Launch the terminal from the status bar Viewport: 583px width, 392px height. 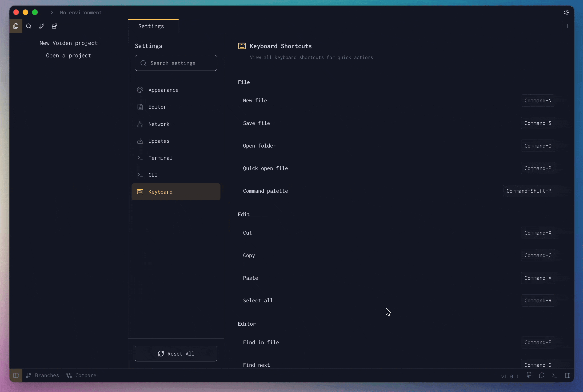(554, 375)
